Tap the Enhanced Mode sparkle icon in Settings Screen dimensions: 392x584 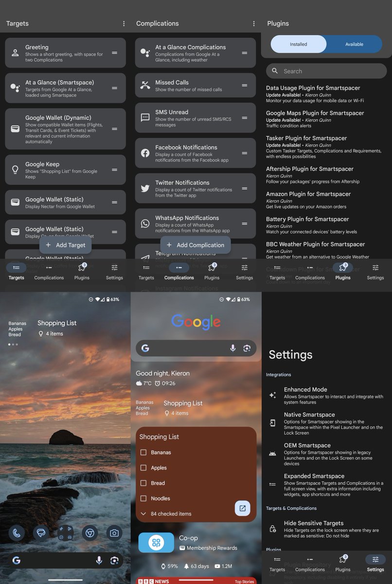pos(273,395)
